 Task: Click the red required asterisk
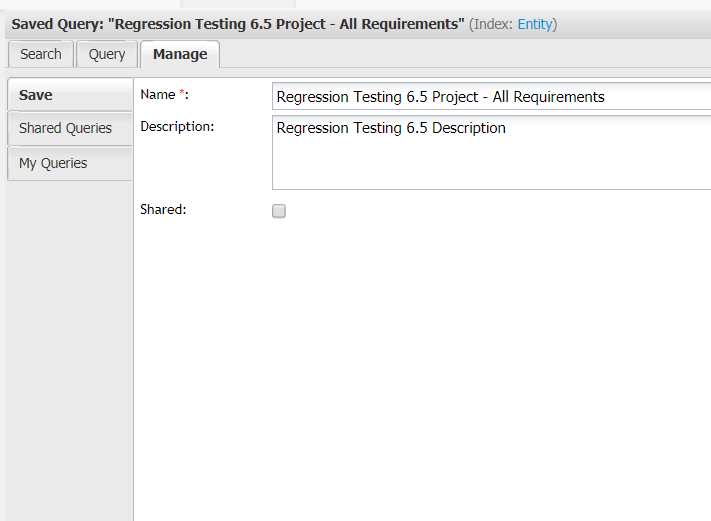pos(182,94)
